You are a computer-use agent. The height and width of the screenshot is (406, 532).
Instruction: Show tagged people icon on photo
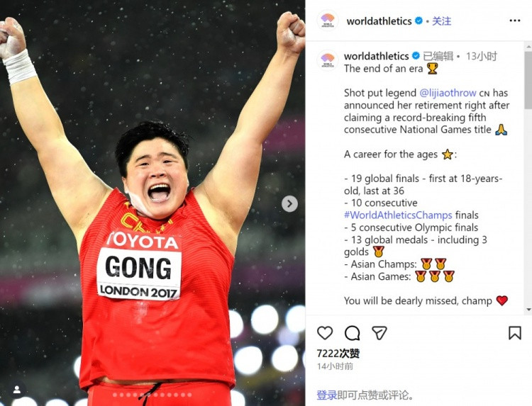click(x=16, y=390)
